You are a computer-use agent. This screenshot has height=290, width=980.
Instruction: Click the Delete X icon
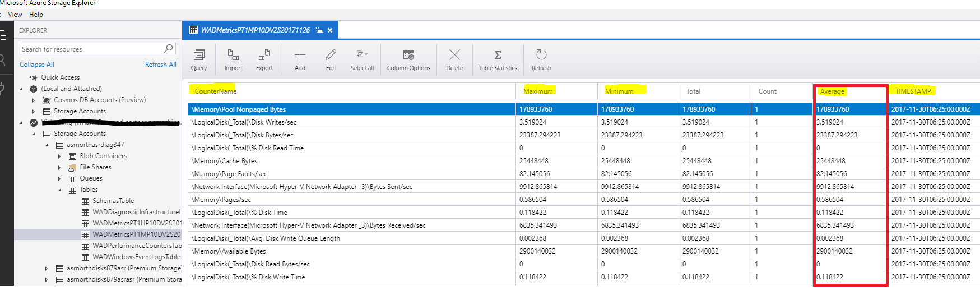(454, 55)
